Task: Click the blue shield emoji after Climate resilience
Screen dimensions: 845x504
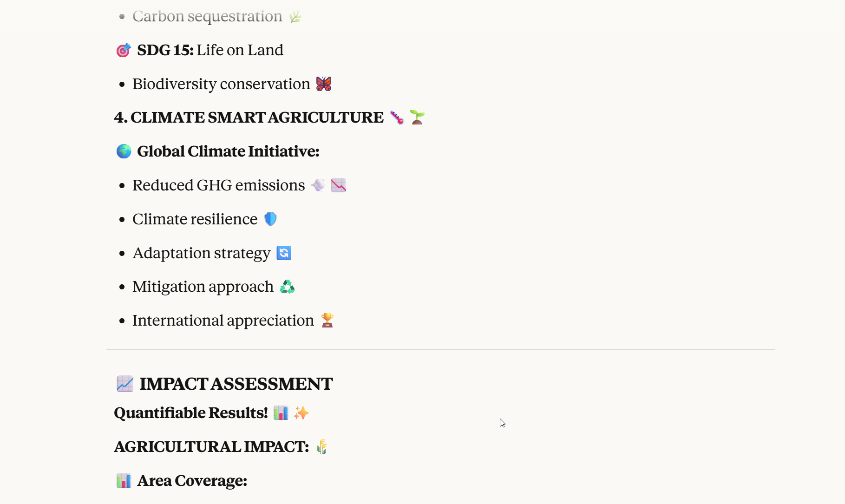Action: (270, 219)
